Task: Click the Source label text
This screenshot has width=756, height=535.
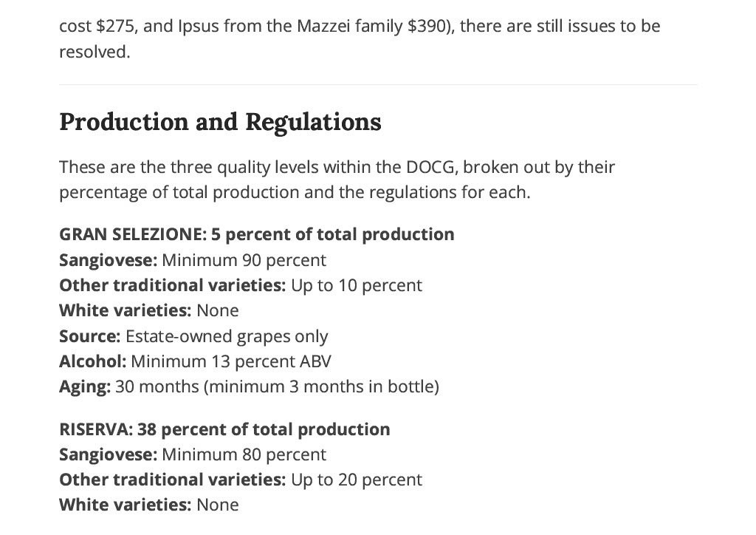Action: [x=89, y=336]
